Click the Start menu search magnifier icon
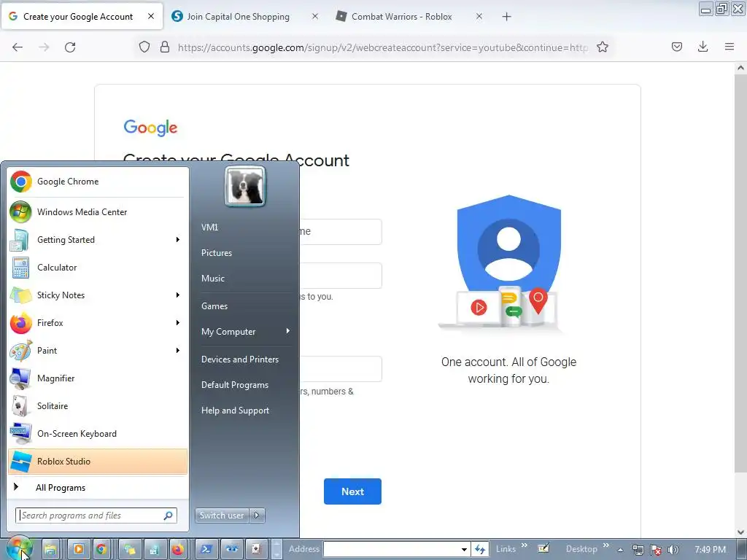This screenshot has width=747, height=560. pos(169,516)
